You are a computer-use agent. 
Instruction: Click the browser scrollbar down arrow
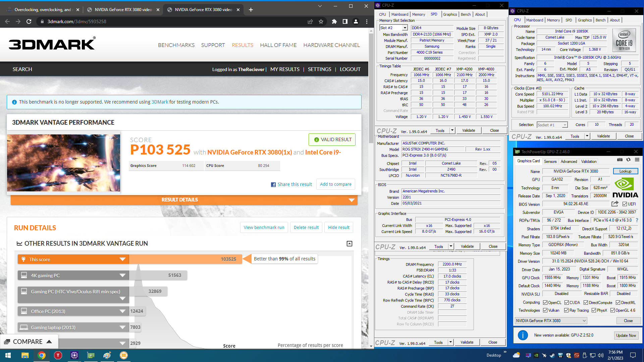pyautogui.click(x=371, y=346)
